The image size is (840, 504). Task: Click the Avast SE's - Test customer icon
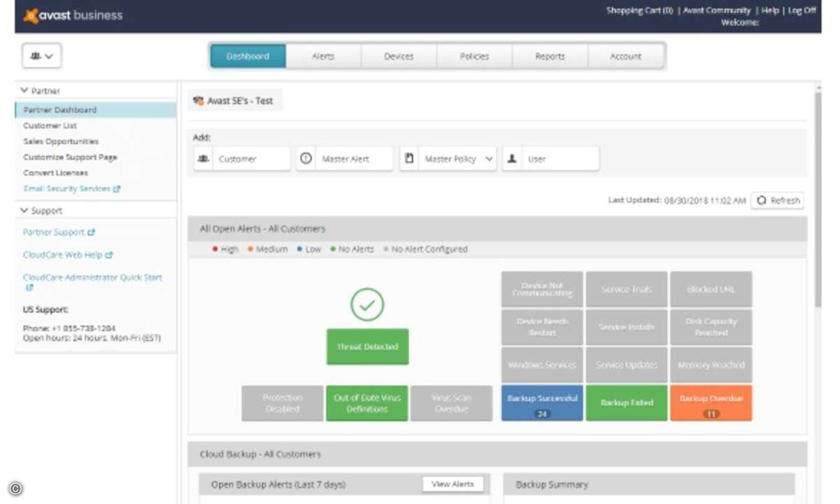click(198, 101)
